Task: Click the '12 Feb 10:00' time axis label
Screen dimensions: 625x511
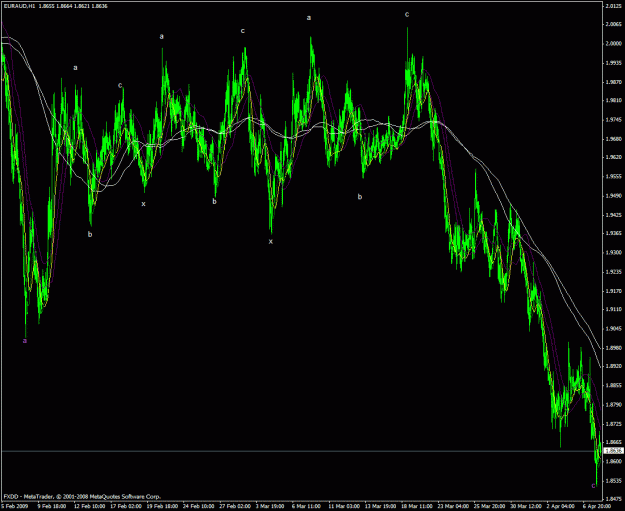Action: (x=89, y=506)
